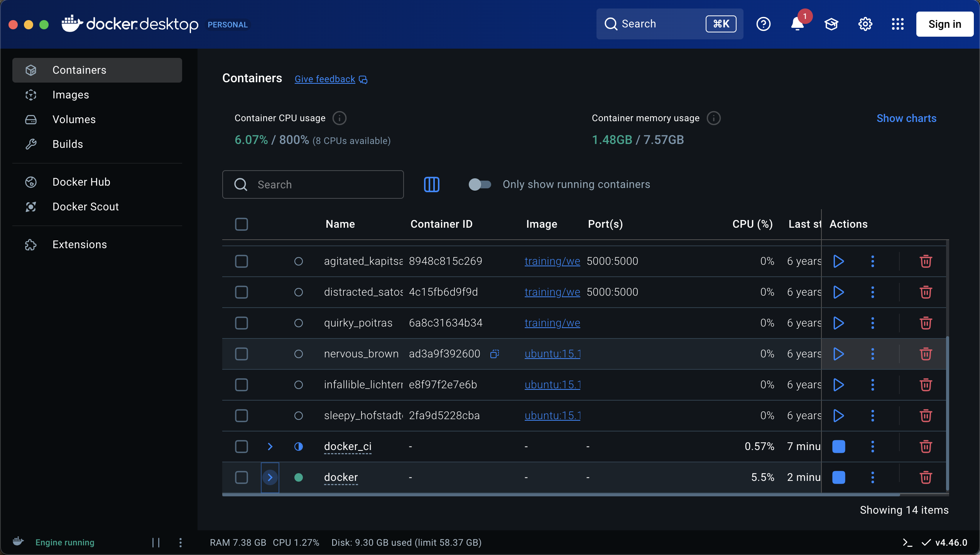Start the nervous_brown container
Image resolution: width=980 pixels, height=555 pixels.
click(838, 354)
